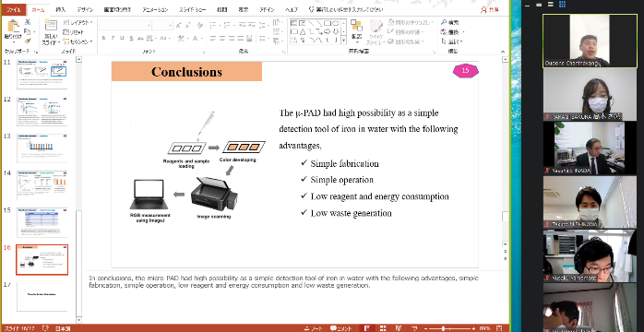Screen dimensions: 644x332
Task: Click the Replace button
Action: tap(451, 32)
